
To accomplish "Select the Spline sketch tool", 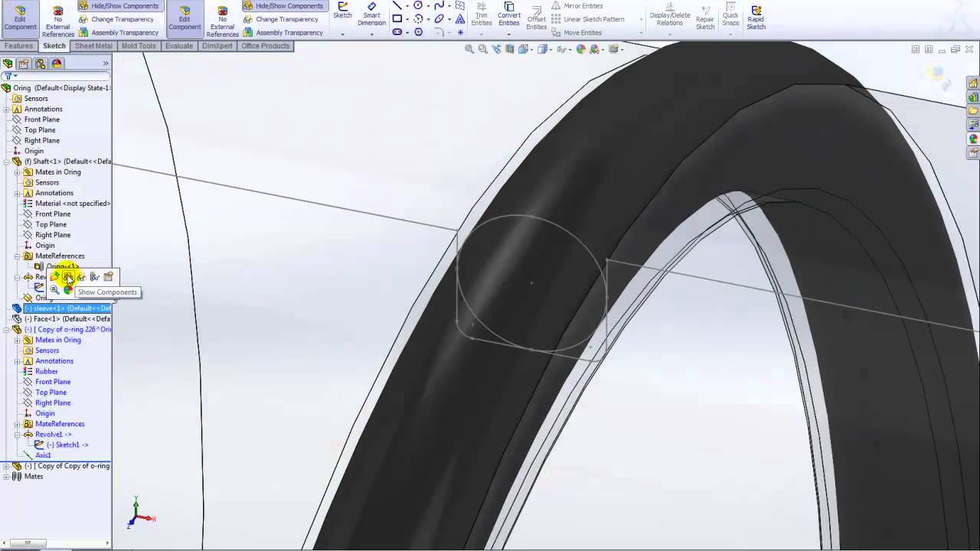I will pyautogui.click(x=439, y=5).
